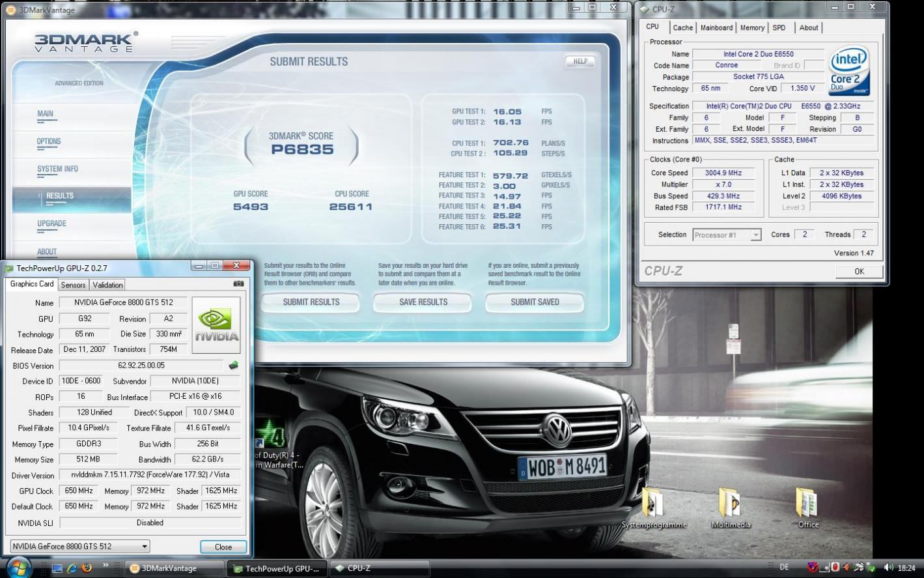Save the GPU-Z BIOS to file icon
The image size is (924, 578).
coord(233,366)
